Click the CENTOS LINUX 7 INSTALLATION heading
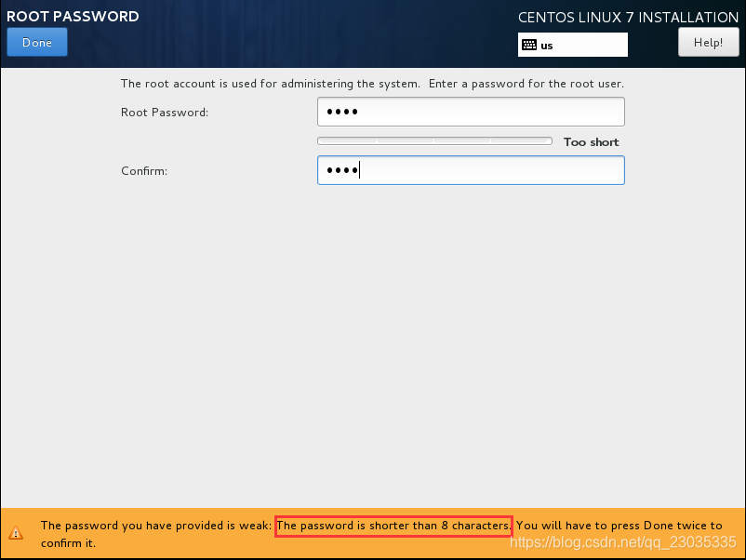Image resolution: width=746 pixels, height=560 pixels. click(x=628, y=18)
